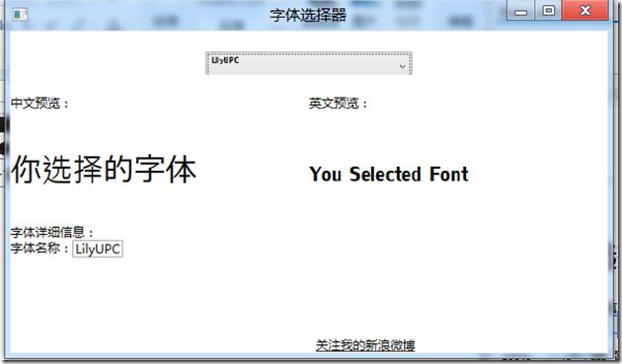Minimize the 字体选择器 window
This screenshot has width=622, height=364.
pos(521,11)
